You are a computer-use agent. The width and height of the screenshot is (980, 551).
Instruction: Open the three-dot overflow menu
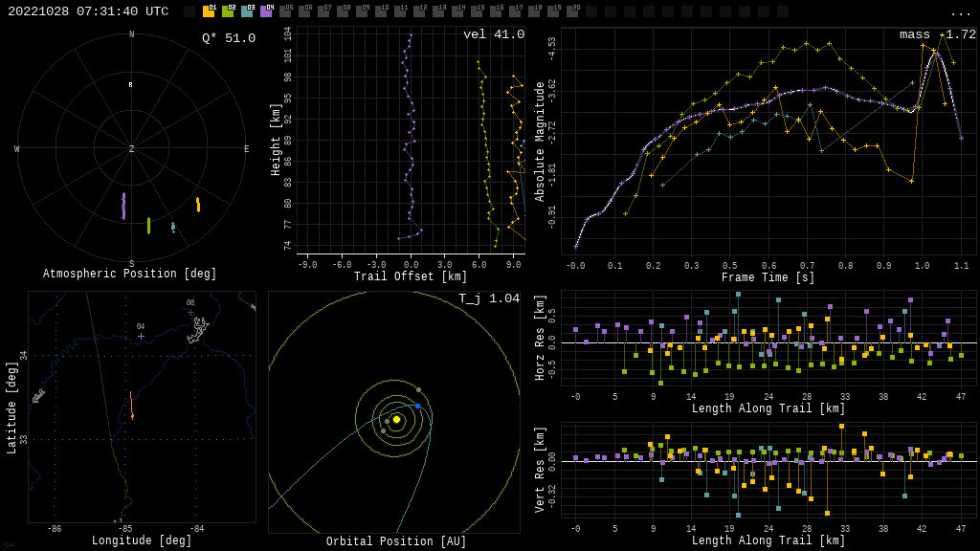pos(960,12)
